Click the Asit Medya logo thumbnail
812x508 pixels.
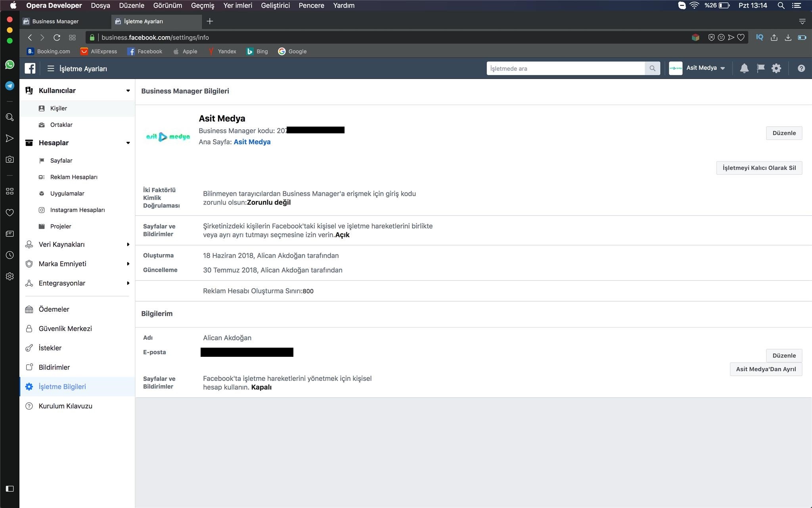[168, 137]
